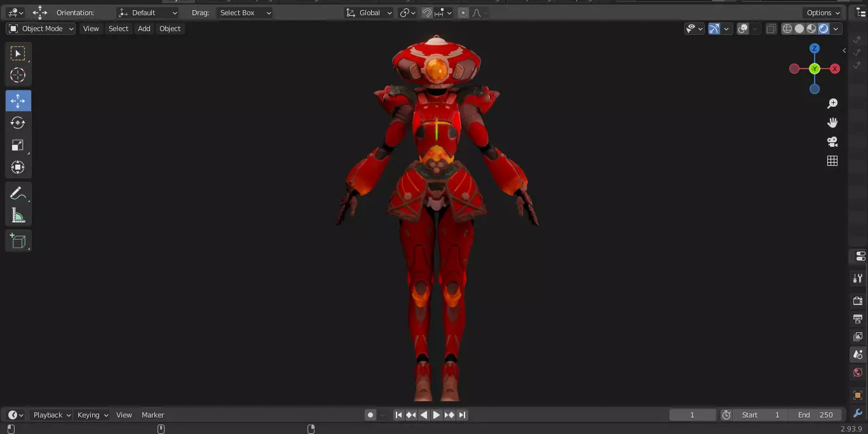Open the Select menu
Image resolution: width=868 pixels, height=434 pixels.
[118, 29]
